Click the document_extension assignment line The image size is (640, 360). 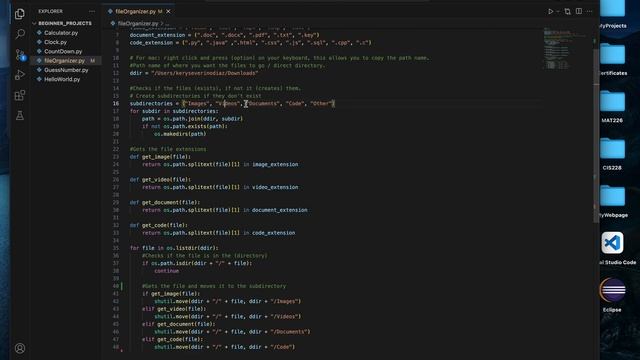[225, 35]
